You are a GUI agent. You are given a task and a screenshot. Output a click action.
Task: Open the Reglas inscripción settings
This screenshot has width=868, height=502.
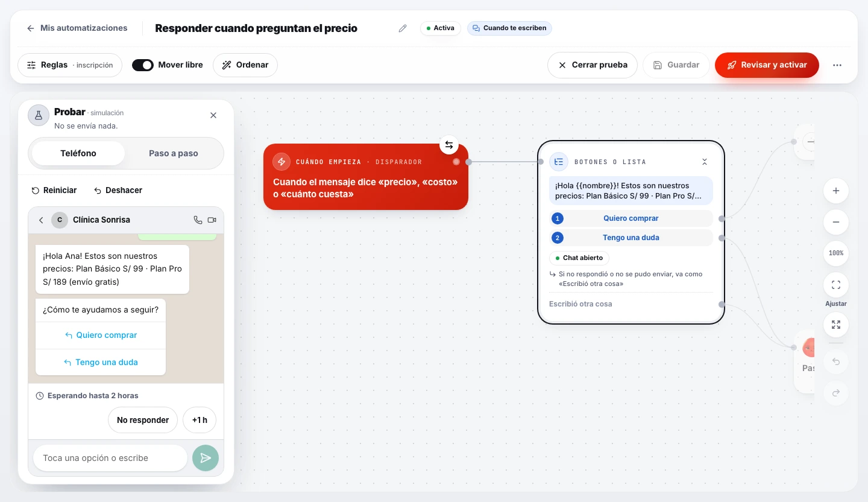click(x=70, y=65)
